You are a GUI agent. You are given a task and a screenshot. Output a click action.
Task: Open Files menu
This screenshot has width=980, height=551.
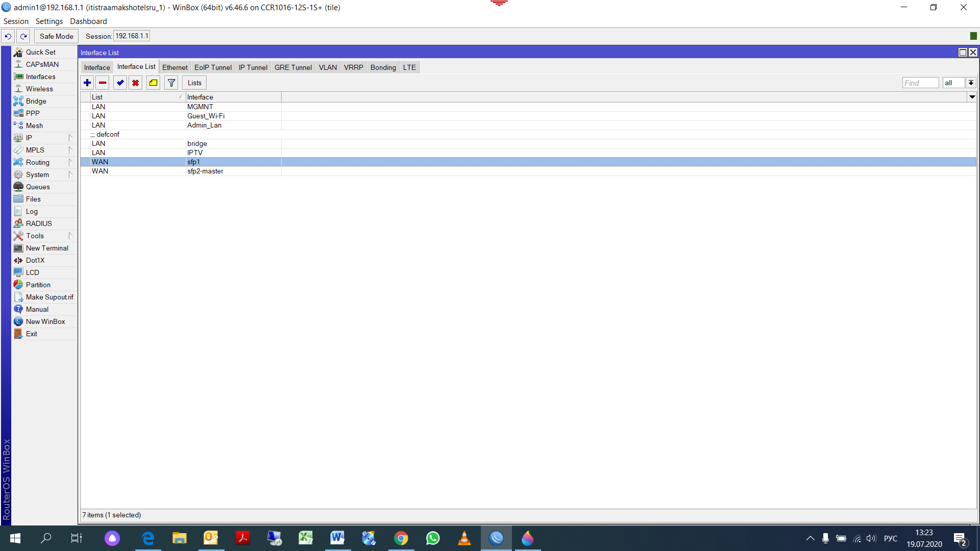tap(44, 199)
